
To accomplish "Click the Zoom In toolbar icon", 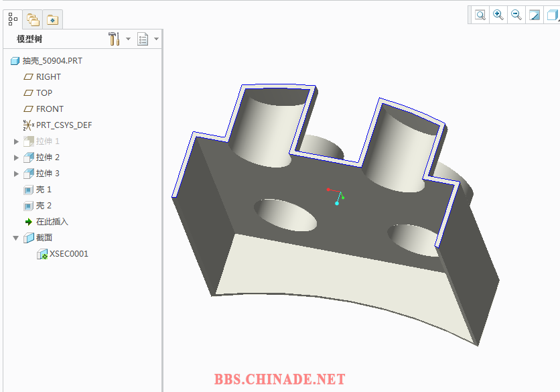I will [x=498, y=15].
